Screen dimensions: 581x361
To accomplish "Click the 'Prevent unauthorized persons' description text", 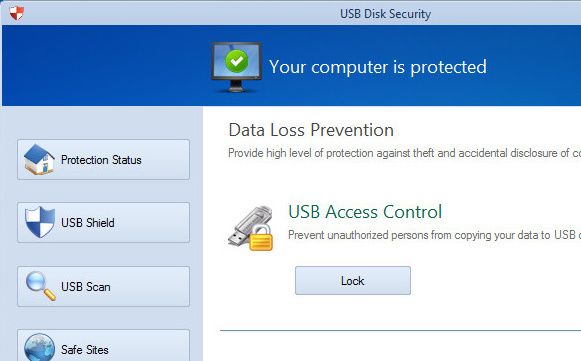I will (434, 235).
